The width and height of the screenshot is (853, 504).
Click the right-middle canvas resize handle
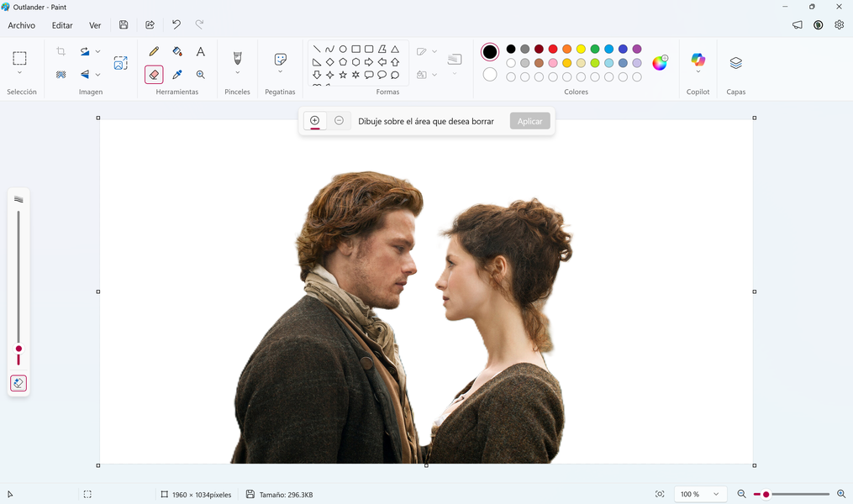pos(755,292)
